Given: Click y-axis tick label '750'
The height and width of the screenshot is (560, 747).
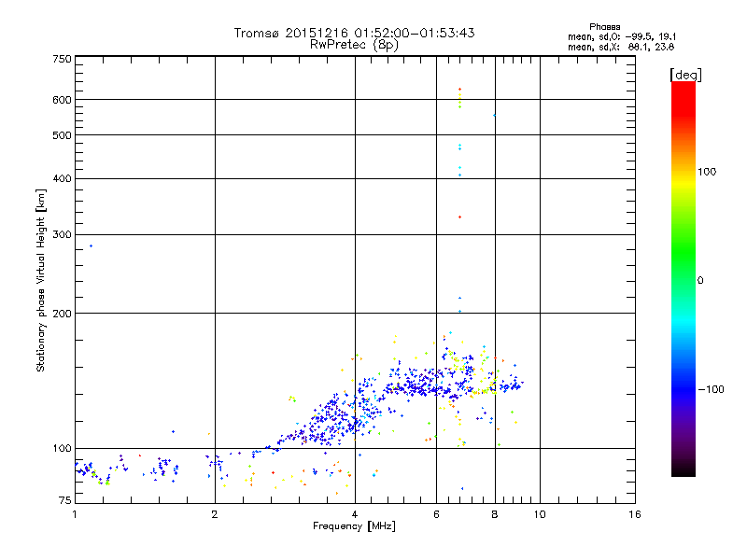Looking at the screenshot, I should point(62,59).
